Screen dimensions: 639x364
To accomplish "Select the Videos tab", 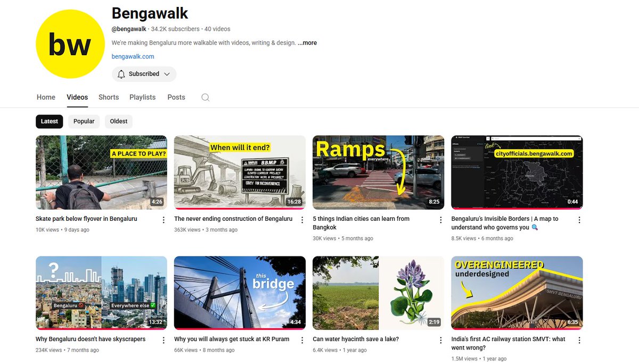I will tap(77, 97).
